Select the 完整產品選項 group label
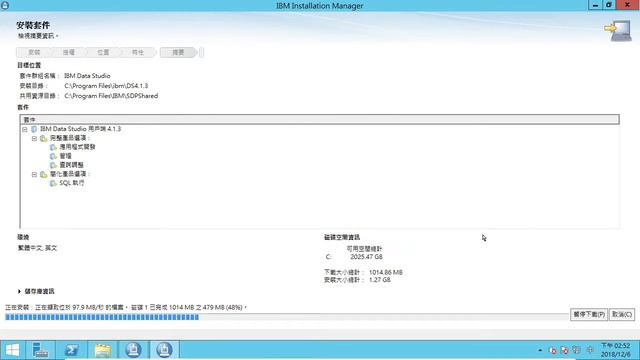Viewport: 640px width, 360px height. (69, 138)
